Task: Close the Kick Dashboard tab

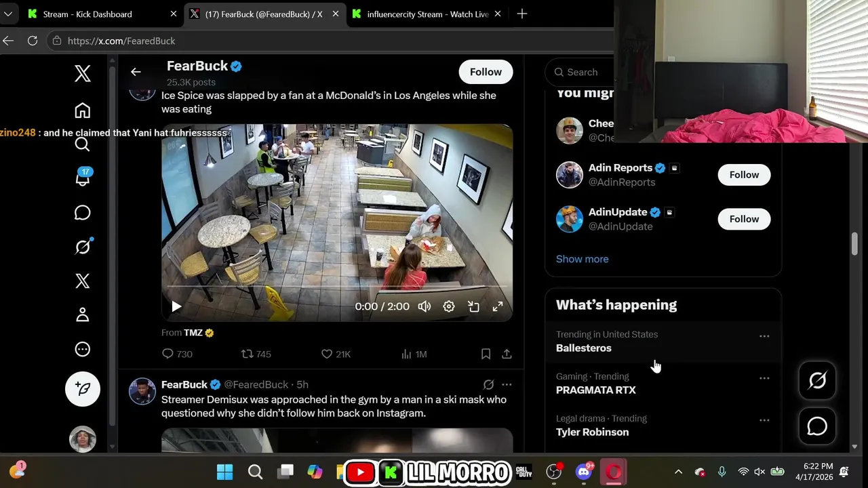Action: tap(173, 14)
